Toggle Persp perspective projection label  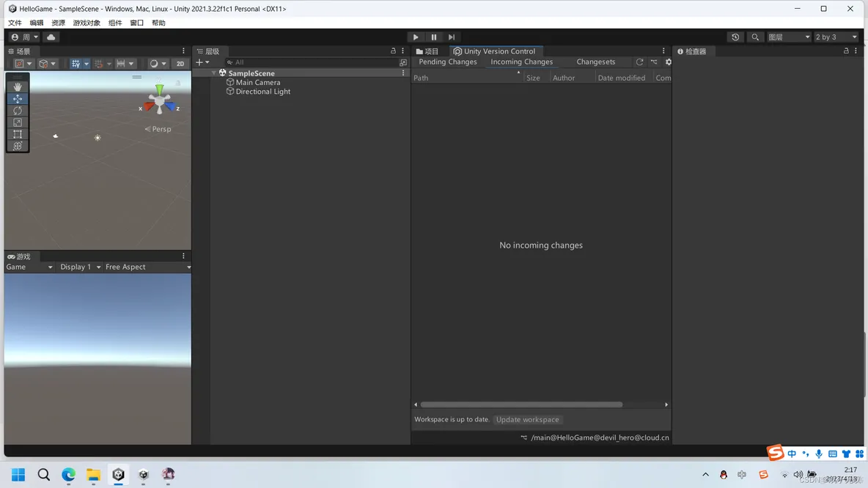[x=158, y=129]
